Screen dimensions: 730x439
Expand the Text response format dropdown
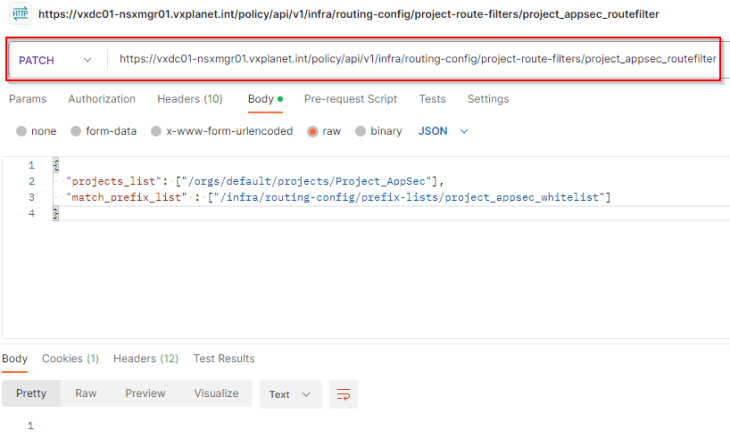click(x=291, y=394)
